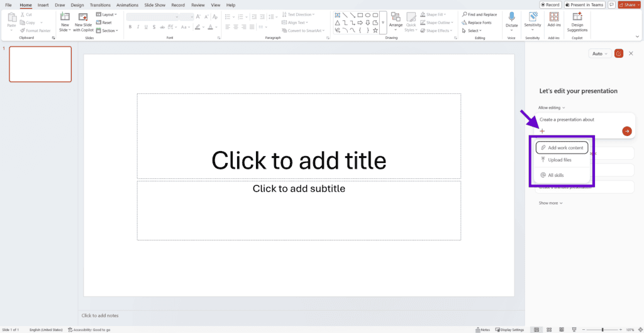The image size is (644, 333).
Task: Click the New Slide icon
Action: click(65, 17)
